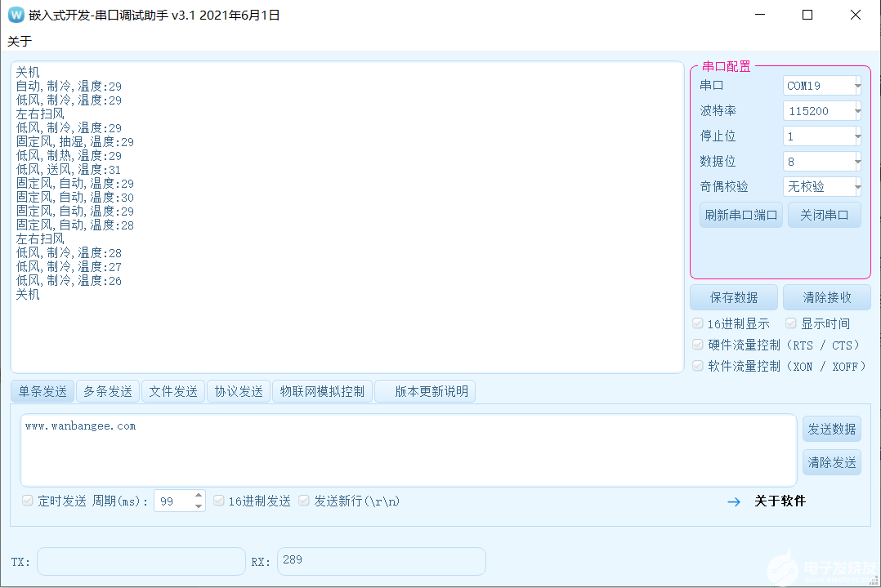Switch to the 物联网模拟控制 tab

click(x=322, y=392)
